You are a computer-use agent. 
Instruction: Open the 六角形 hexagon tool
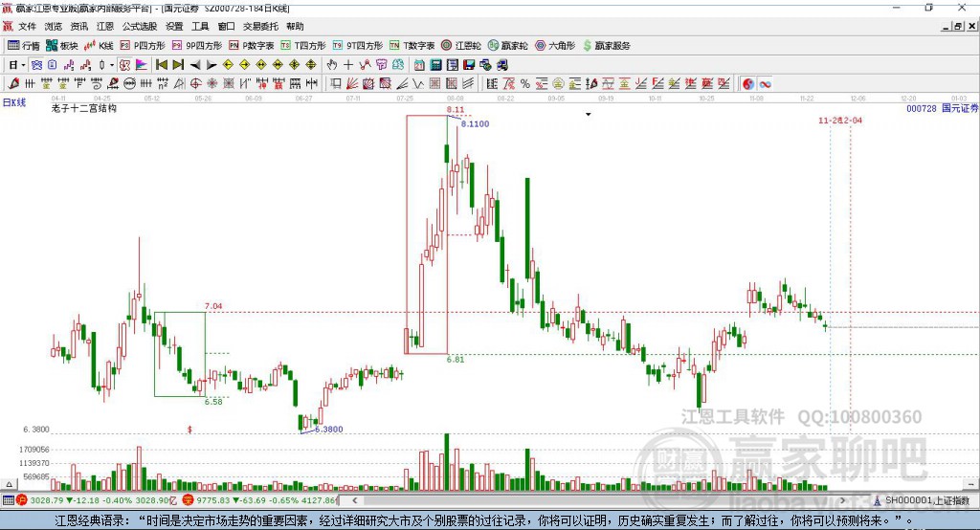(555, 46)
